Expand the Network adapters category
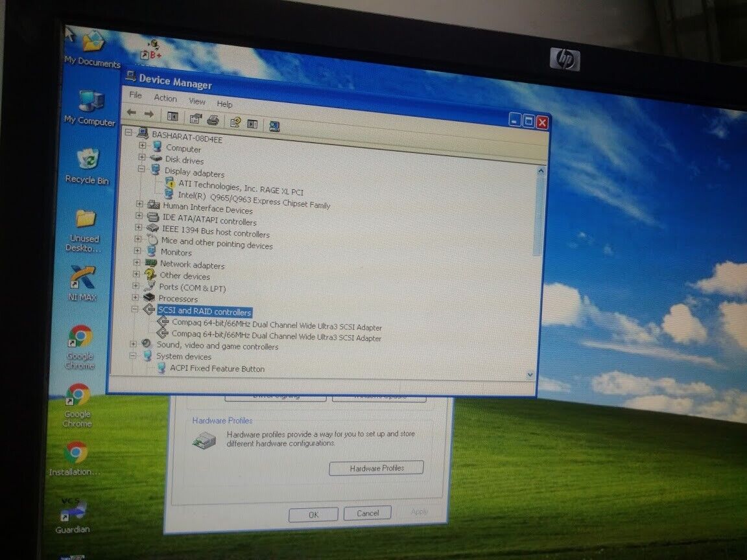Screen dimensions: 747x560 point(137,262)
